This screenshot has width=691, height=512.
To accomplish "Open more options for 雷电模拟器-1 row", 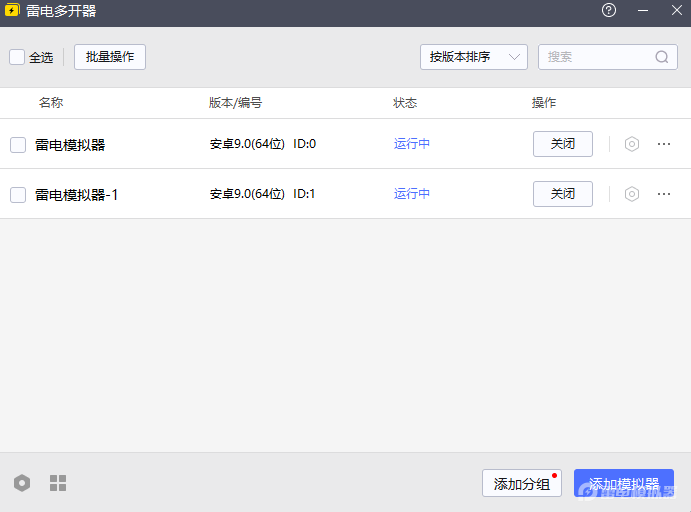I will (x=664, y=194).
